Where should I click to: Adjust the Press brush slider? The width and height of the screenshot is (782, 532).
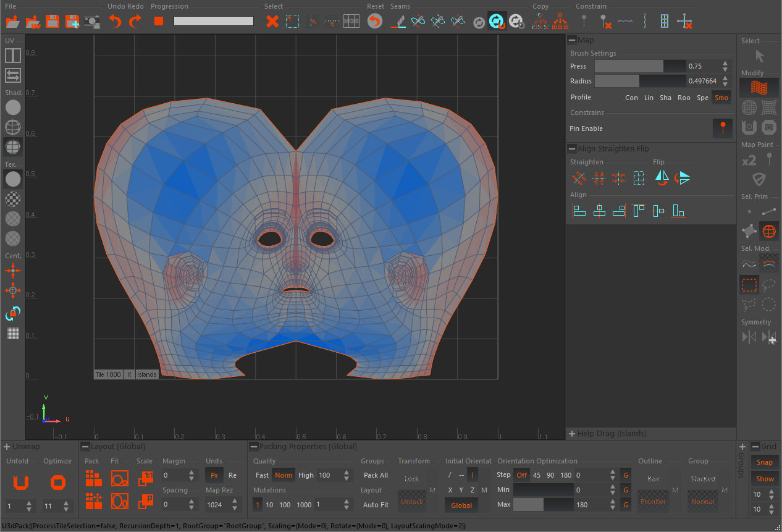pos(640,66)
